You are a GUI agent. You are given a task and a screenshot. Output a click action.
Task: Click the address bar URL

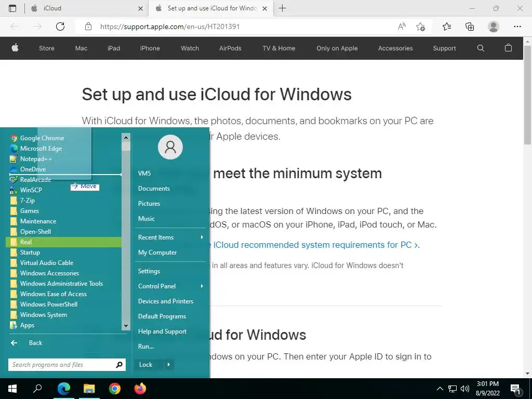point(170,26)
